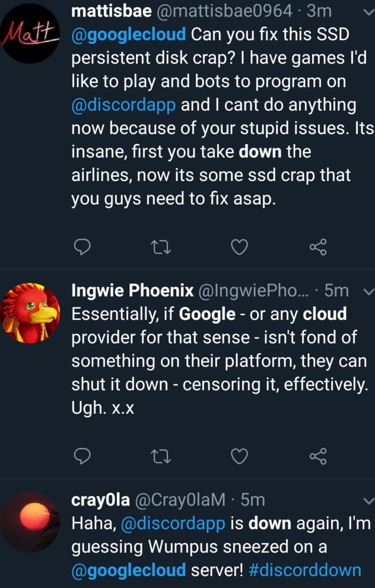View mattisbae's Matt profile picture
This screenshot has width=375, height=588.
(x=30, y=32)
